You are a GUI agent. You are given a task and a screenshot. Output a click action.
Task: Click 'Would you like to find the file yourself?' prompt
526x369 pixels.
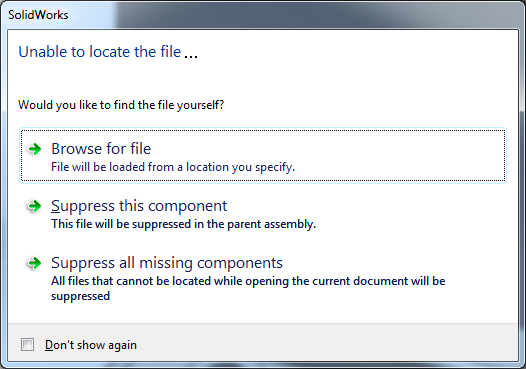point(121,105)
